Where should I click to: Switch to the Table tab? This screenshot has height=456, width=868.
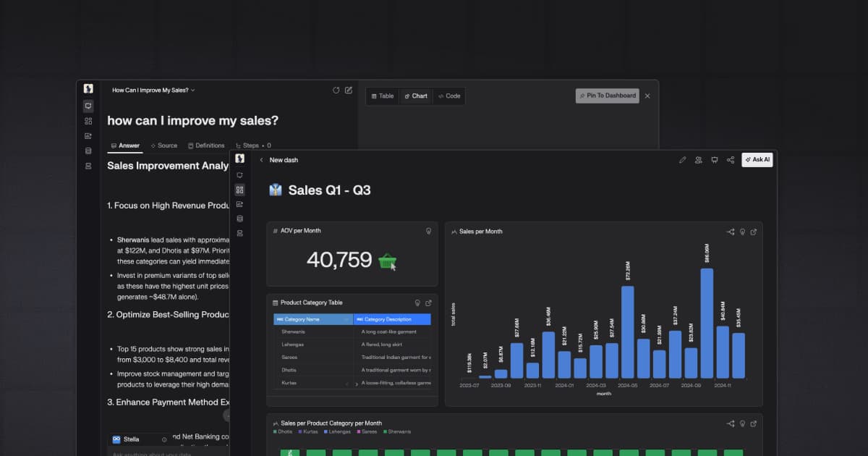point(382,96)
